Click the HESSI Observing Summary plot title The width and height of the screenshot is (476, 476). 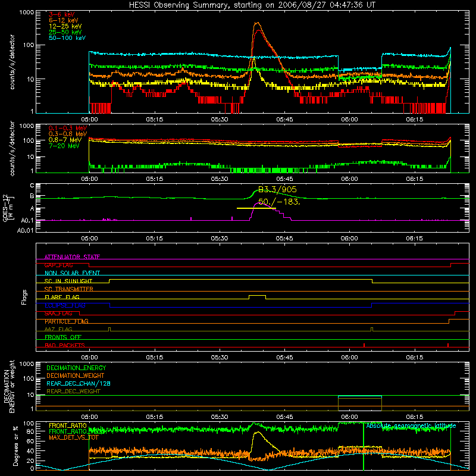tap(252, 5)
